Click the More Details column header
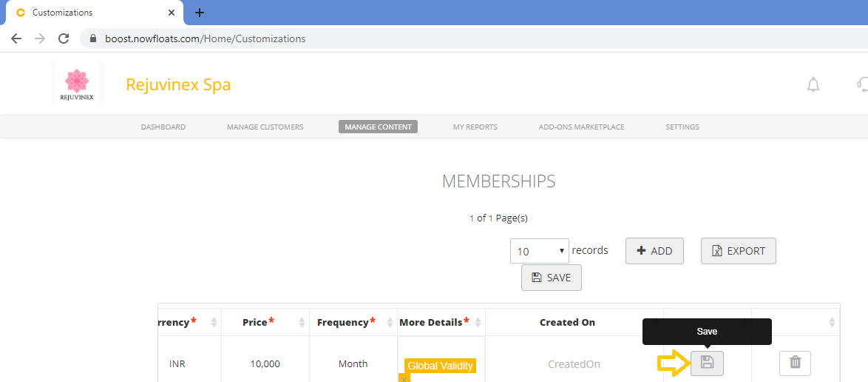The height and width of the screenshot is (382, 868). click(434, 322)
